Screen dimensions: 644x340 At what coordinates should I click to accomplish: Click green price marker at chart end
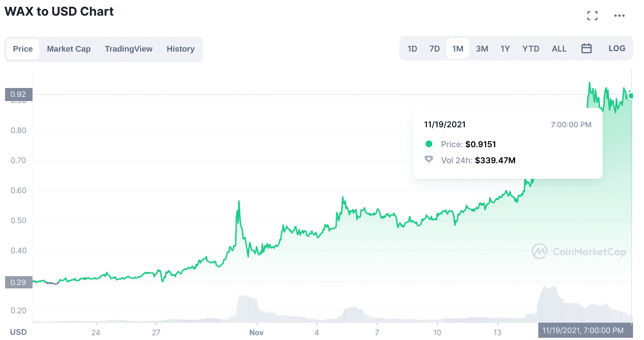point(631,96)
